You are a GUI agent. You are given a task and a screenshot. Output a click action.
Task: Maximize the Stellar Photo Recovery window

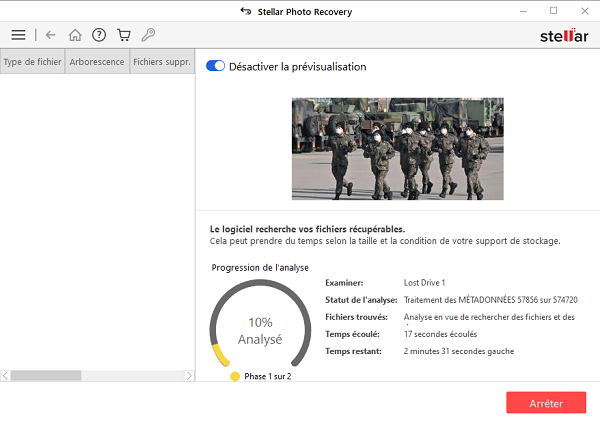click(553, 11)
